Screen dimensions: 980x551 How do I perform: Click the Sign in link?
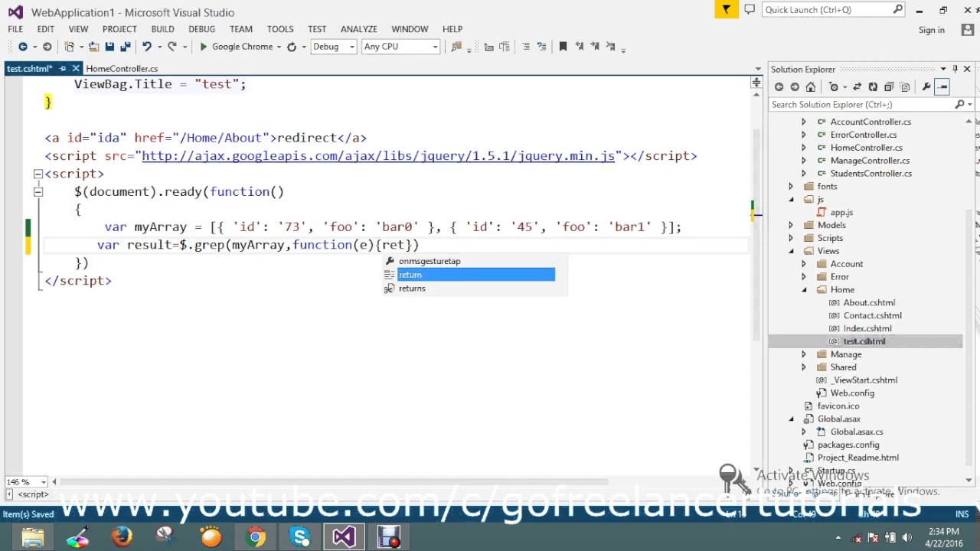pyautogui.click(x=931, y=30)
